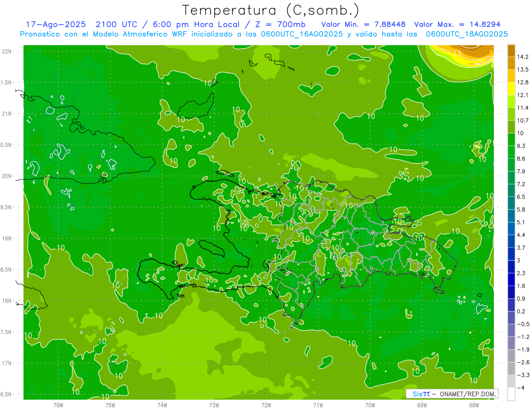Pick the yellow swatch between 12.8 and 12.1
The width and height of the screenshot is (532, 411).
point(511,89)
